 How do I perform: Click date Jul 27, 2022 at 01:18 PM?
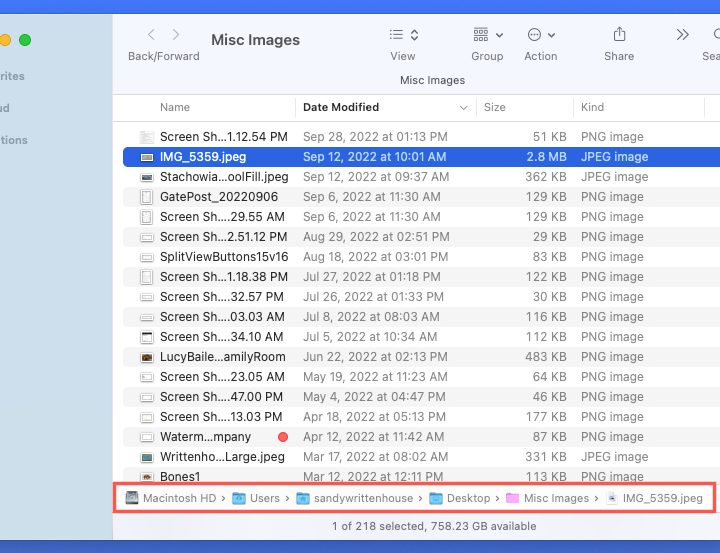coord(371,277)
